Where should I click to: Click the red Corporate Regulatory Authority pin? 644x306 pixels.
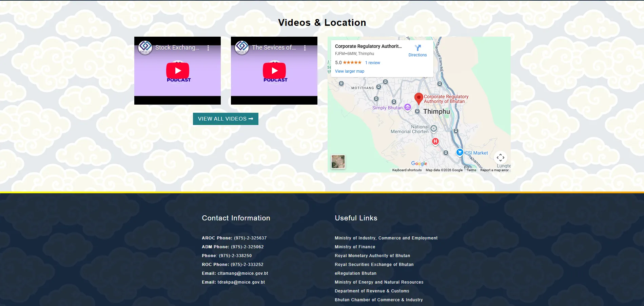click(418, 98)
